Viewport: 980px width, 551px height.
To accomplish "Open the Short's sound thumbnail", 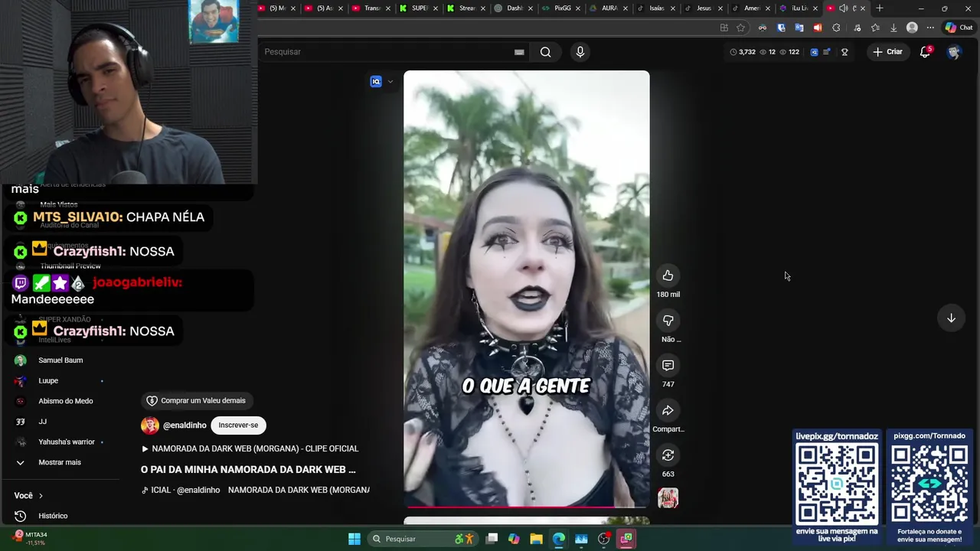I will [x=668, y=498].
